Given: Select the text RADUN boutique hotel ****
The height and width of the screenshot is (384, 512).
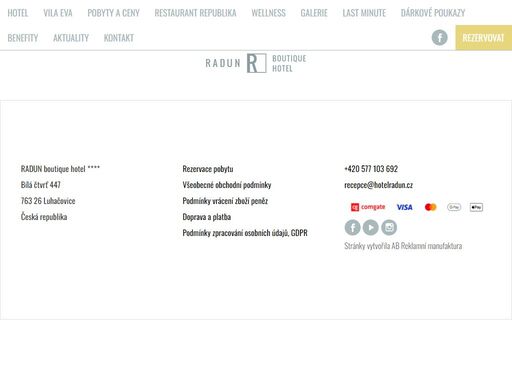Looking at the screenshot, I should coord(60,169).
